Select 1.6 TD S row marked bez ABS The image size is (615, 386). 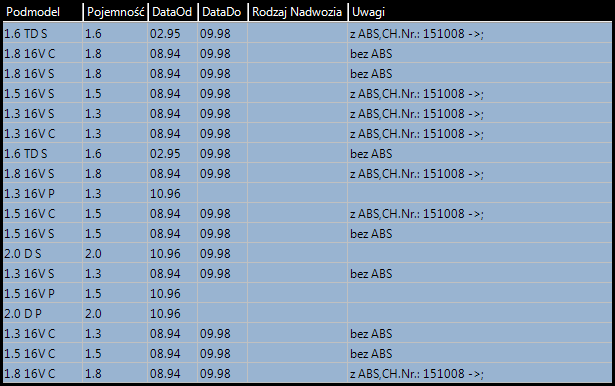click(x=307, y=153)
